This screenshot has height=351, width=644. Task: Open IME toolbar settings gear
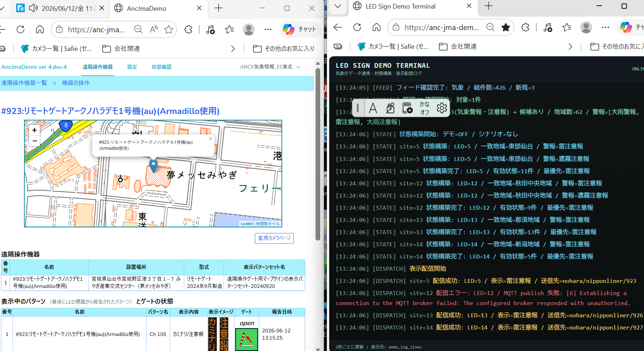coord(442,108)
